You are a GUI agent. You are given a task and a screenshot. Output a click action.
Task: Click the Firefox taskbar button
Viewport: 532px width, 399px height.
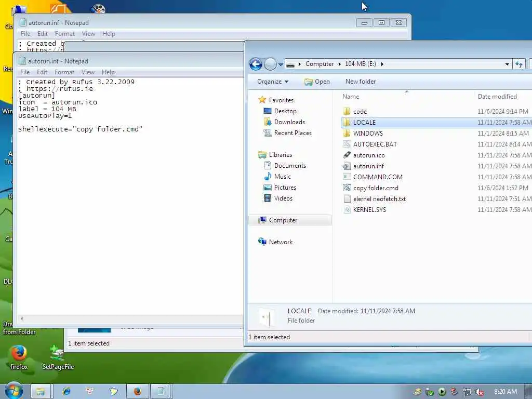click(137, 391)
